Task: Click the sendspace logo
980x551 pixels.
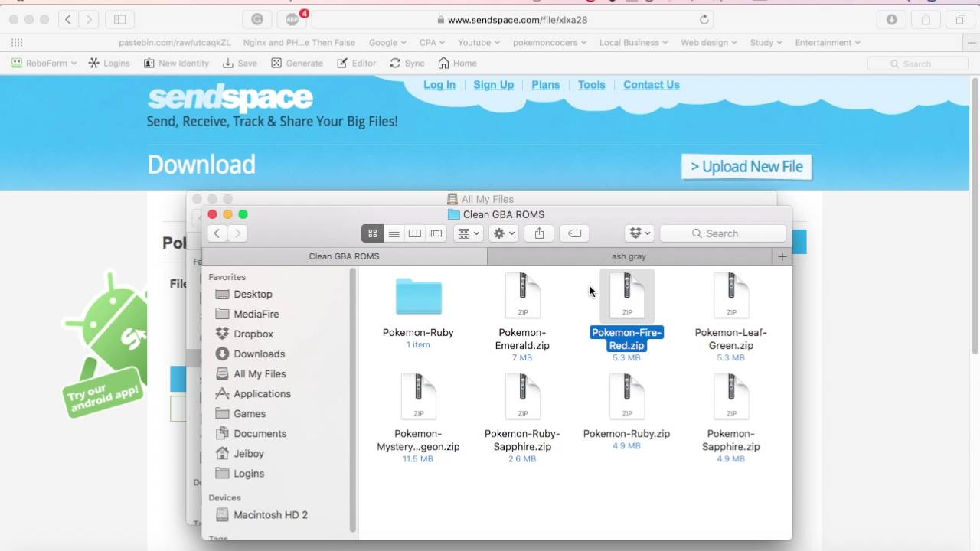Action: pyautogui.click(x=230, y=99)
